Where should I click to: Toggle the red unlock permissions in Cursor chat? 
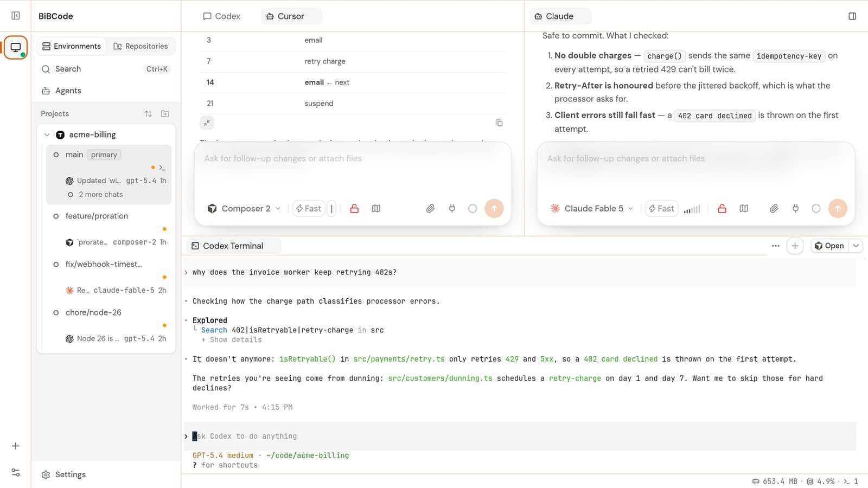pos(354,208)
